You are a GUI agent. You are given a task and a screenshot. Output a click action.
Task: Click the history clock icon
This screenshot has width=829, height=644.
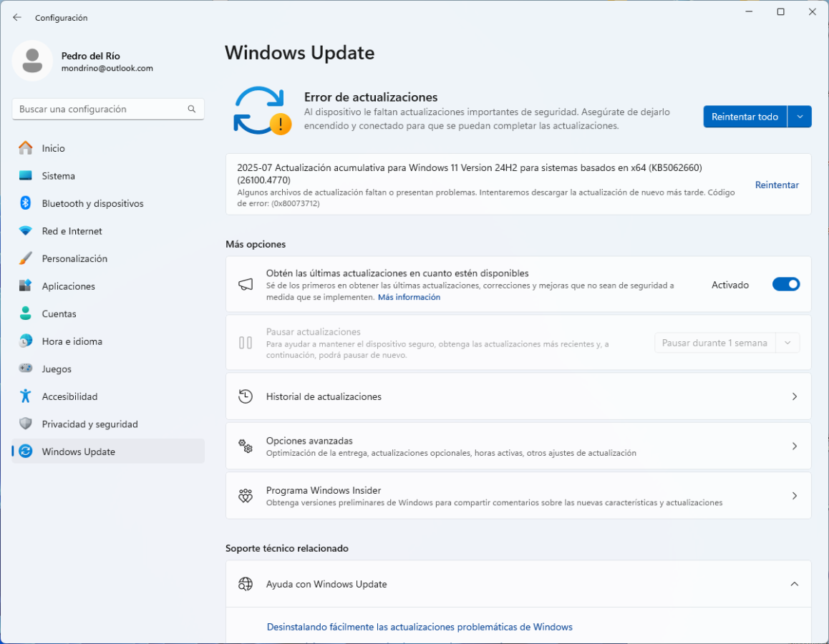pos(246,396)
